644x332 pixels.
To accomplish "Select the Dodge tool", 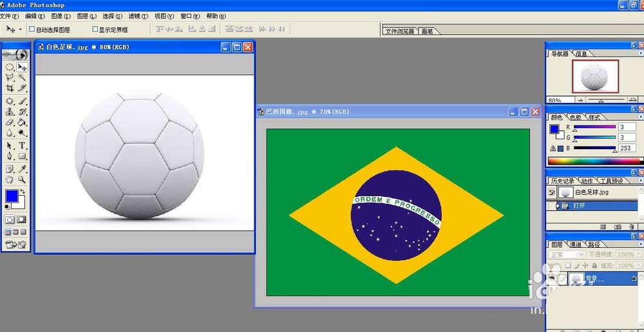I will pos(22,132).
